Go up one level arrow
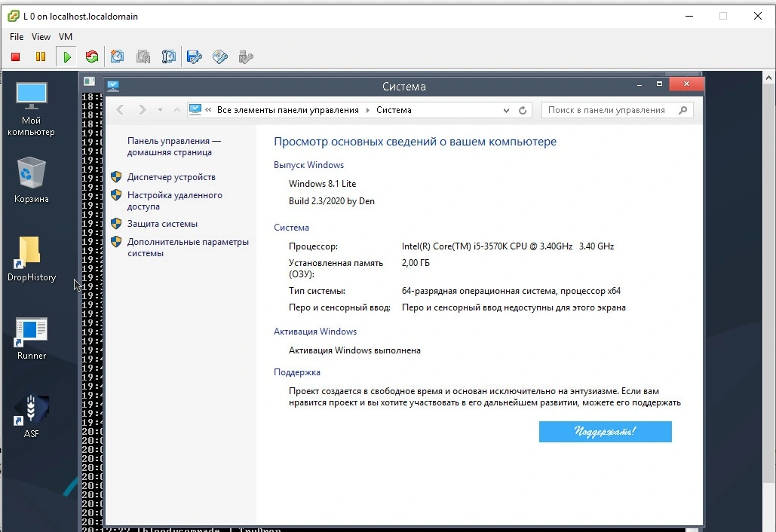This screenshot has height=532, width=776. coord(176,110)
